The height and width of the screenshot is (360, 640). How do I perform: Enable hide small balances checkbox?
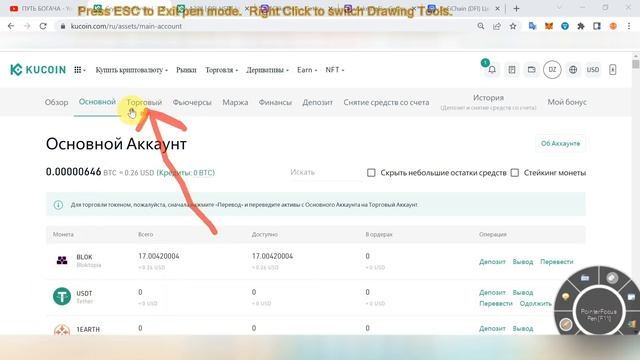tap(371, 173)
